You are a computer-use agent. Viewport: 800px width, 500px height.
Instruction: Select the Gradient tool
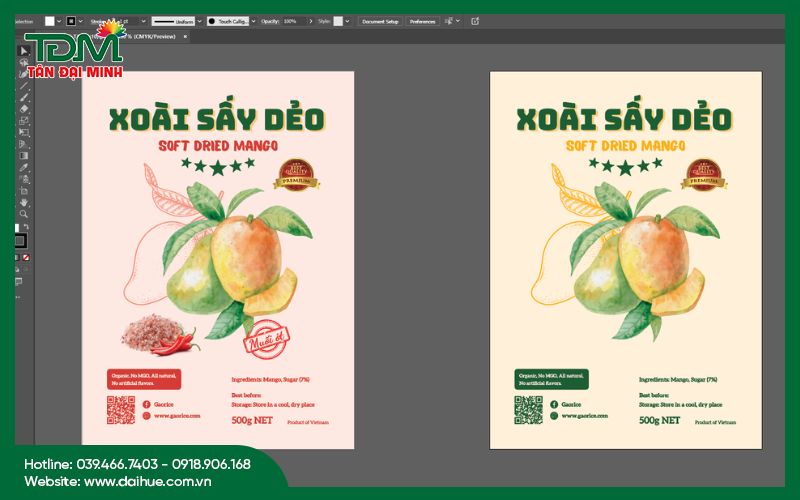23,156
